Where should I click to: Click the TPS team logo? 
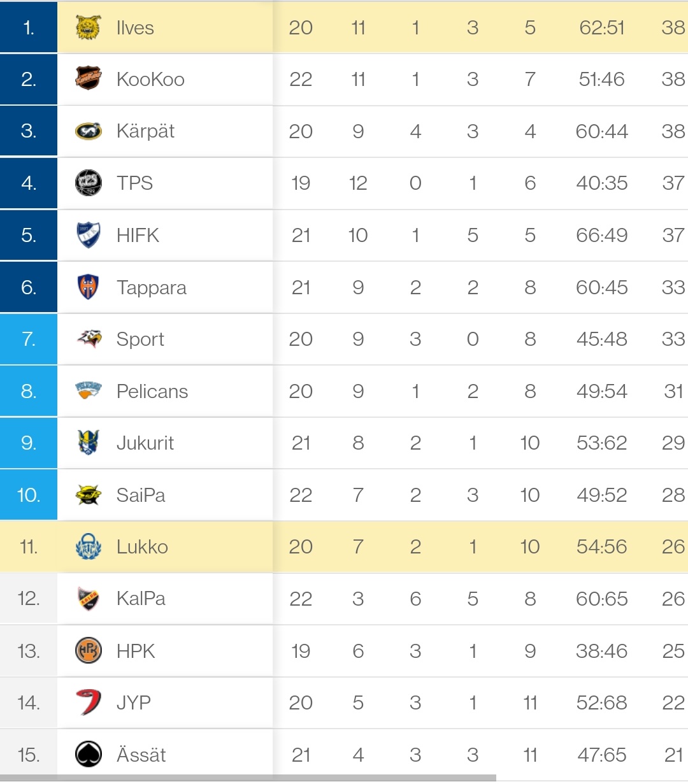coord(89,183)
